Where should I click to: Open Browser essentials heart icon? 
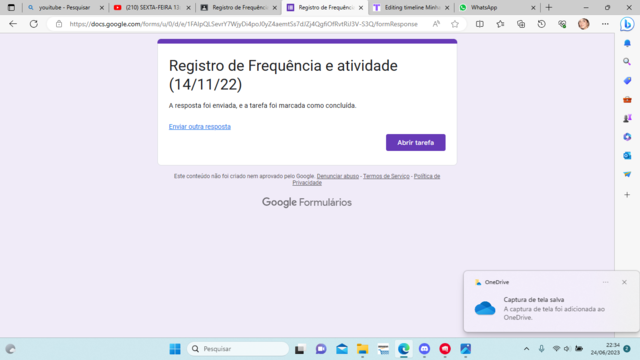(x=562, y=24)
